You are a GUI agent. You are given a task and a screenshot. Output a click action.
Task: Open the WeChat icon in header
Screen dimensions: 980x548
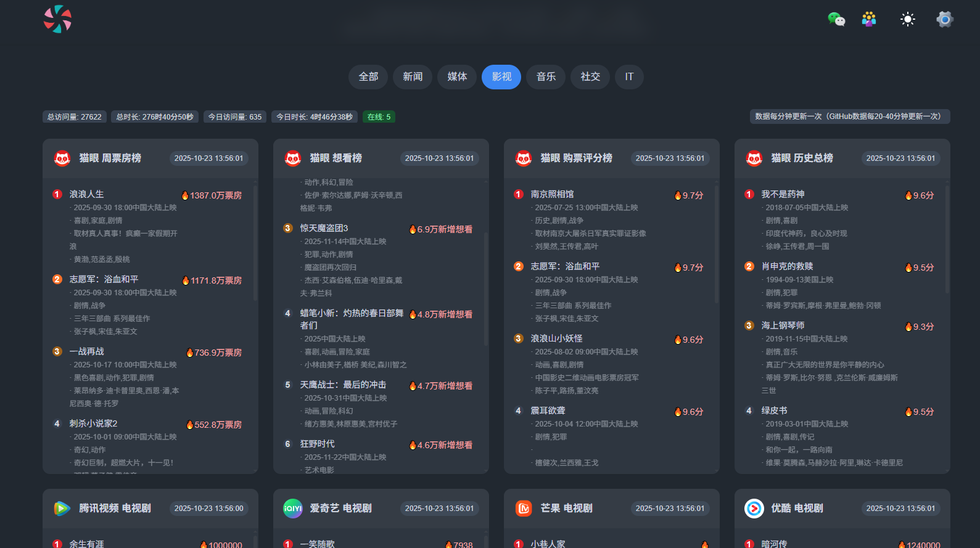click(x=836, y=19)
